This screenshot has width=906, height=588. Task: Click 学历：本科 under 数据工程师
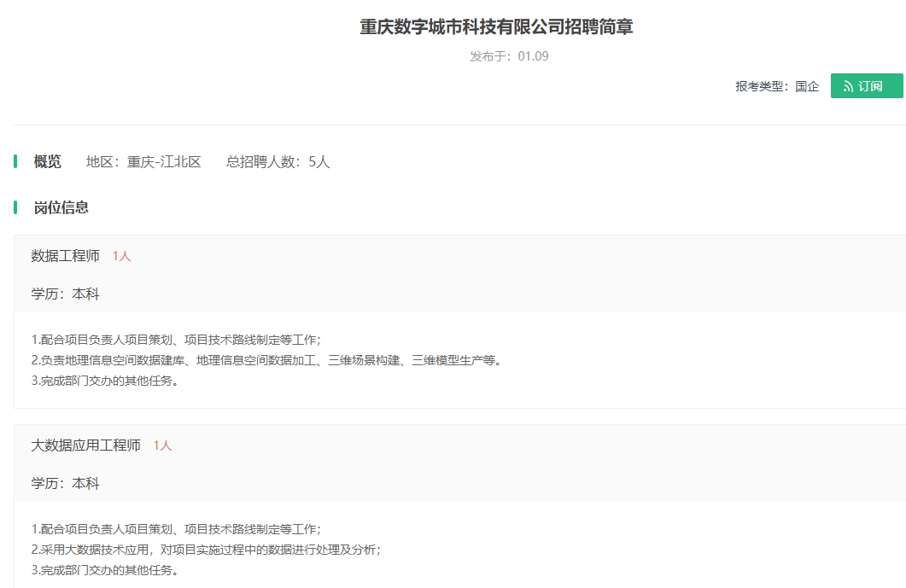[x=65, y=294]
